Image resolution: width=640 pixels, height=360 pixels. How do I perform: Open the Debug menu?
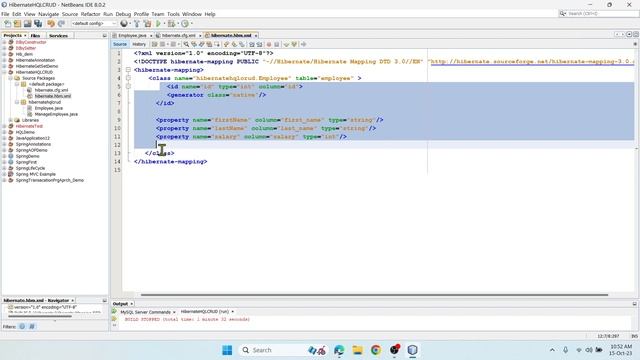coord(123,14)
